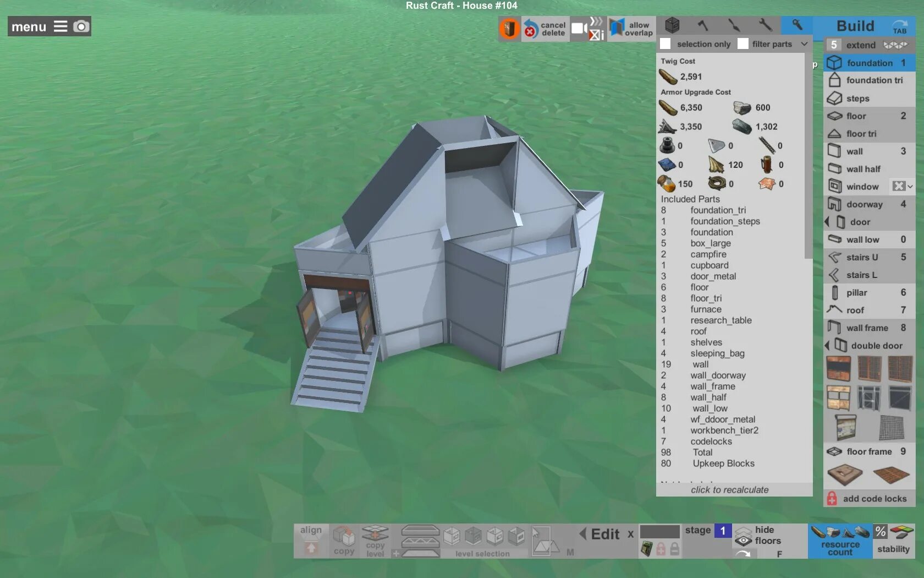Click the Upkeep Blocks row

click(708, 464)
